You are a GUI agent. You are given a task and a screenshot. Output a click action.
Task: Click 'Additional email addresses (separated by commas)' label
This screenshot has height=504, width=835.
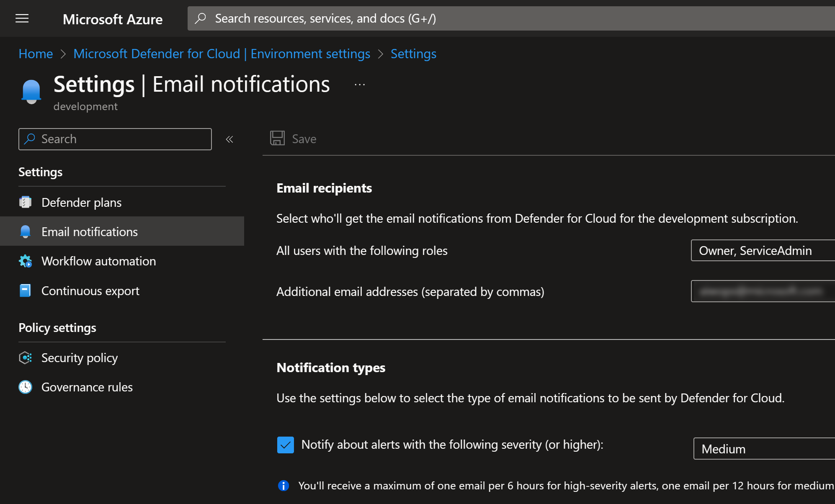click(410, 291)
